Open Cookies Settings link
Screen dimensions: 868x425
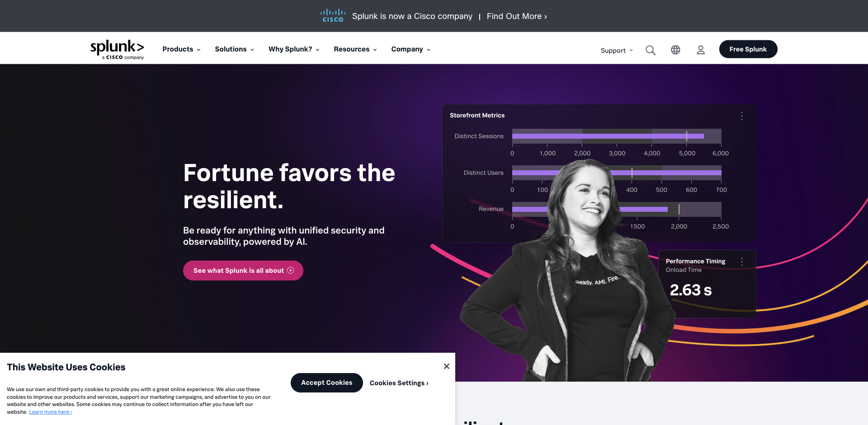pos(399,383)
